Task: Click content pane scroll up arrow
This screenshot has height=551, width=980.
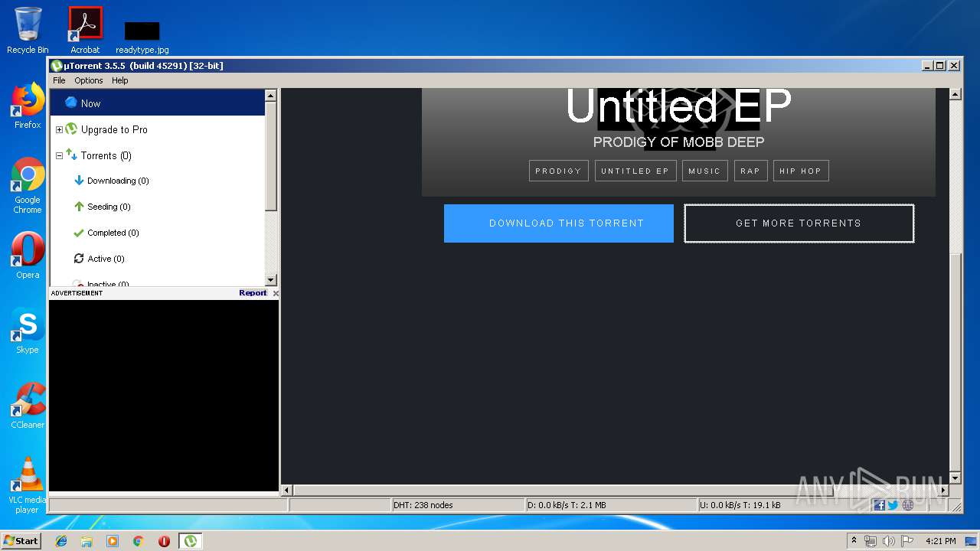Action: click(955, 95)
